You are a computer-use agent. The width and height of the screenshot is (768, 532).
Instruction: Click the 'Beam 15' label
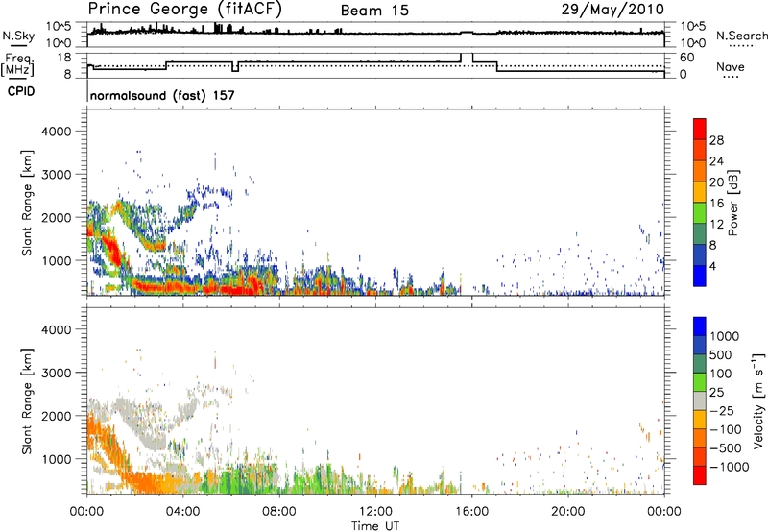(374, 11)
